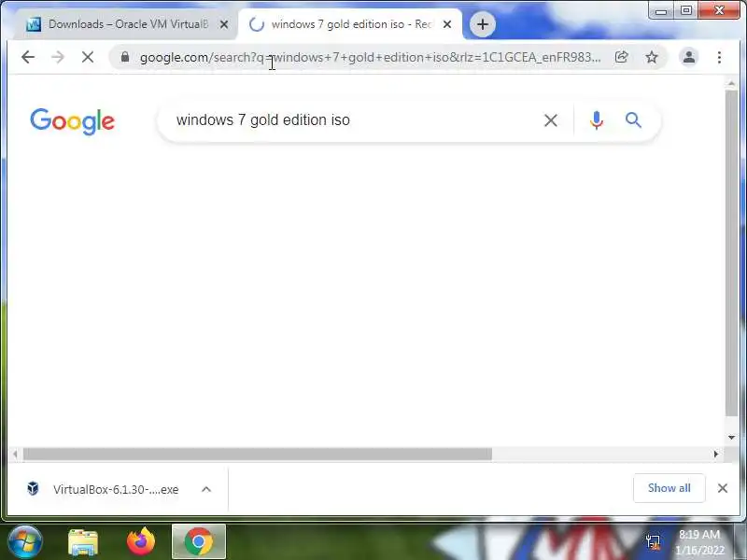
Task: Bookmark this page with the star icon
Action: pos(651,58)
